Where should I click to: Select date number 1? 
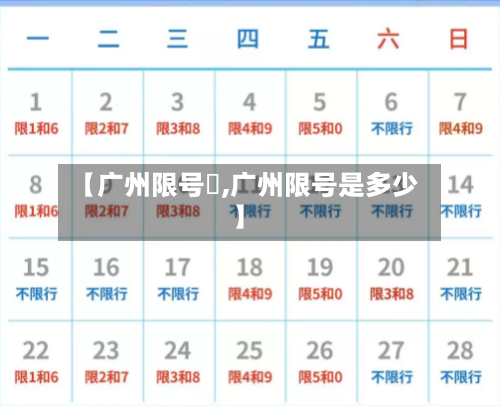pos(36,102)
